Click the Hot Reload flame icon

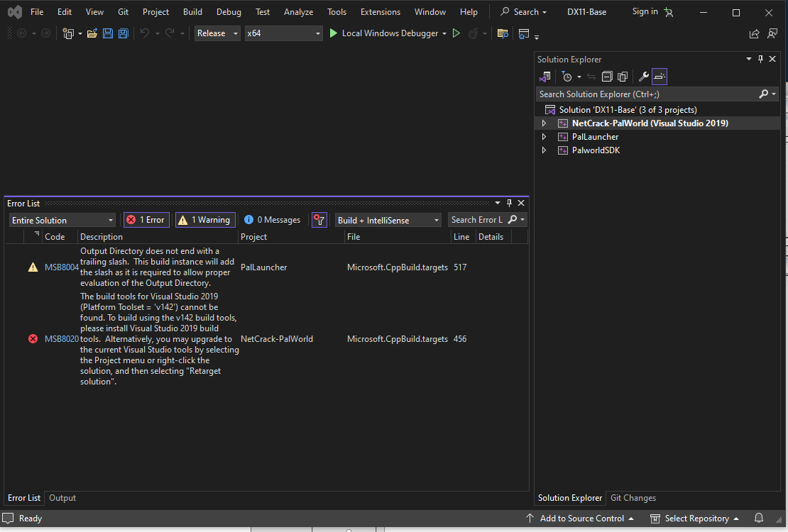point(473,33)
